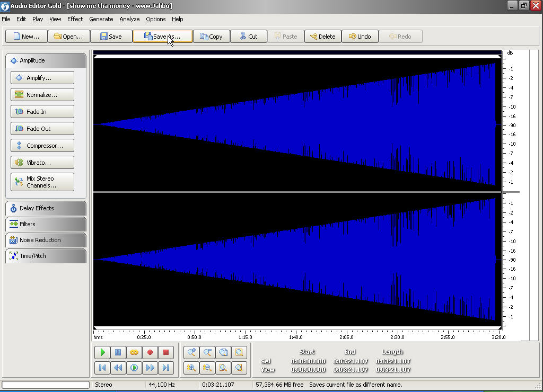Expand the Delay Effects section
The height and width of the screenshot is (392, 543).
click(x=46, y=208)
